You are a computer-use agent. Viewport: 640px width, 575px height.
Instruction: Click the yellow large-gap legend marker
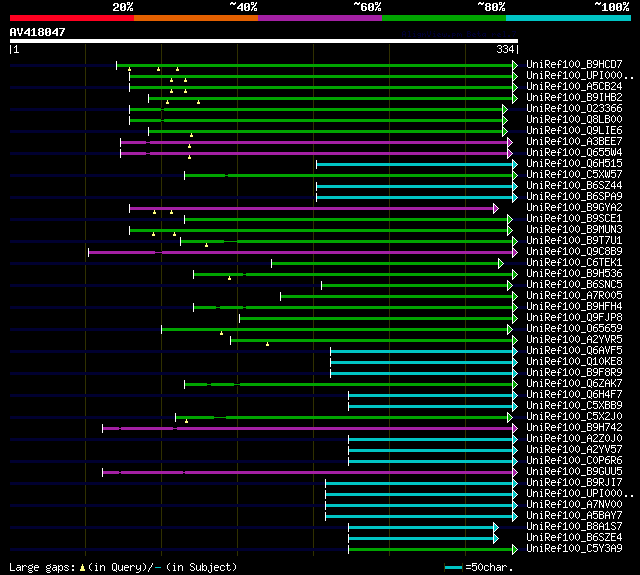82,567
